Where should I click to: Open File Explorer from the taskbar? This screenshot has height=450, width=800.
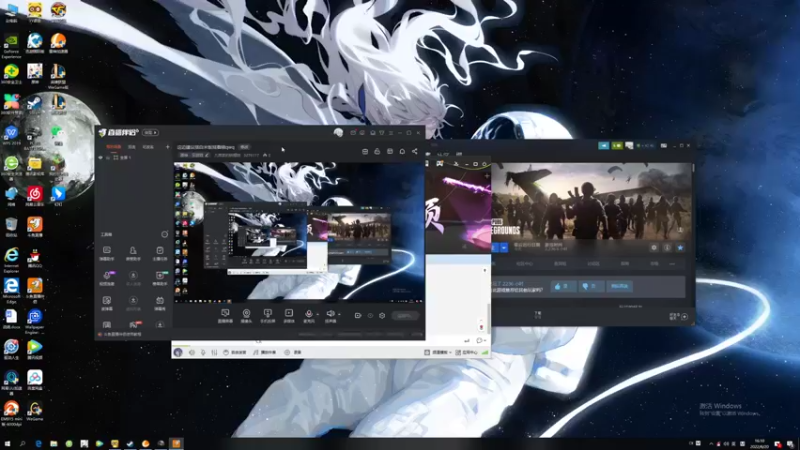[54, 444]
